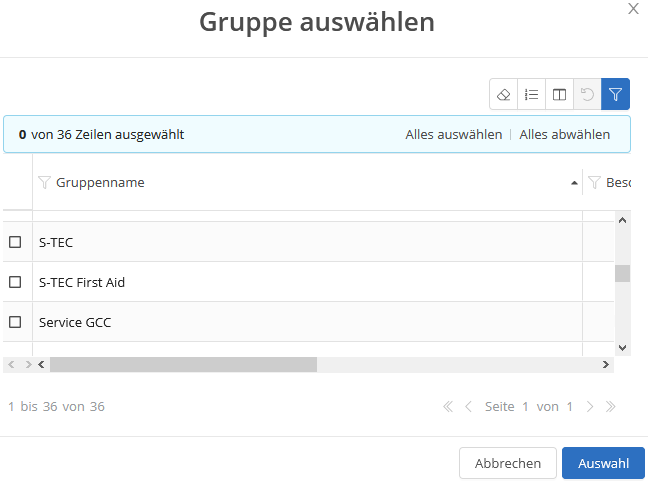This screenshot has height=482, width=648.
Task: Confirm with the Auswahl button
Action: click(x=603, y=463)
